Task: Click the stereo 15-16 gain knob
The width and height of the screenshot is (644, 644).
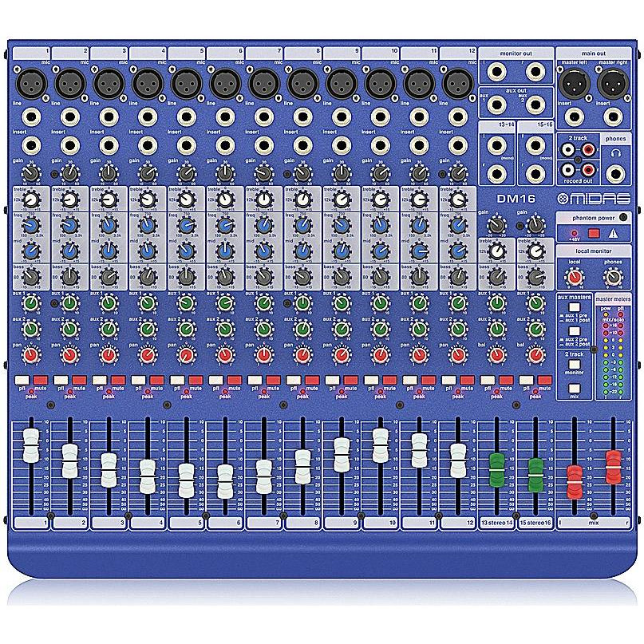Action: click(535, 225)
